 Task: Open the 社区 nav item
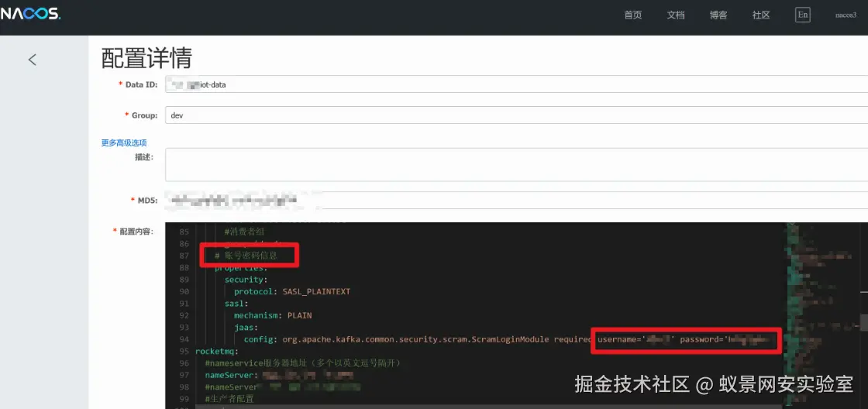click(x=761, y=15)
